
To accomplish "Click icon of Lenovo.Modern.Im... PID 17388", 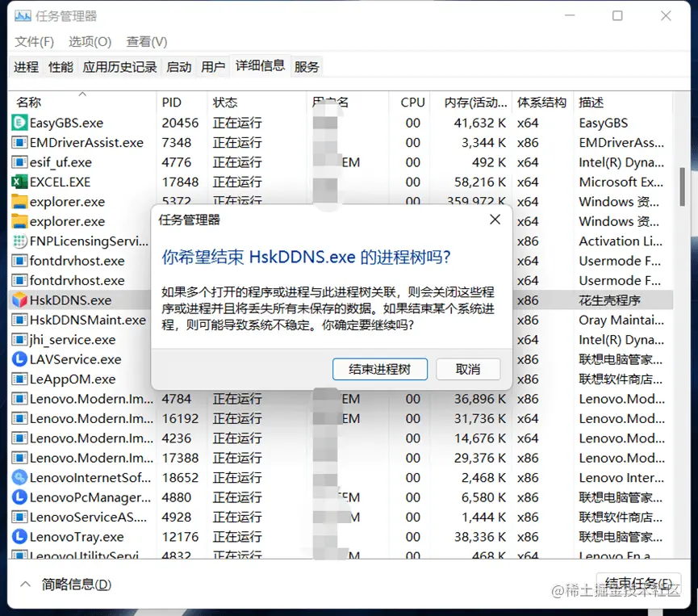I will (x=19, y=458).
